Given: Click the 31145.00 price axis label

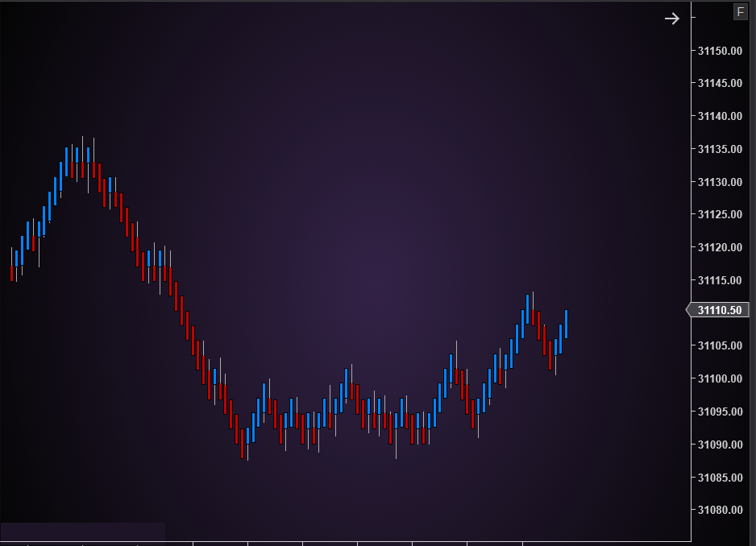Looking at the screenshot, I should [720, 83].
